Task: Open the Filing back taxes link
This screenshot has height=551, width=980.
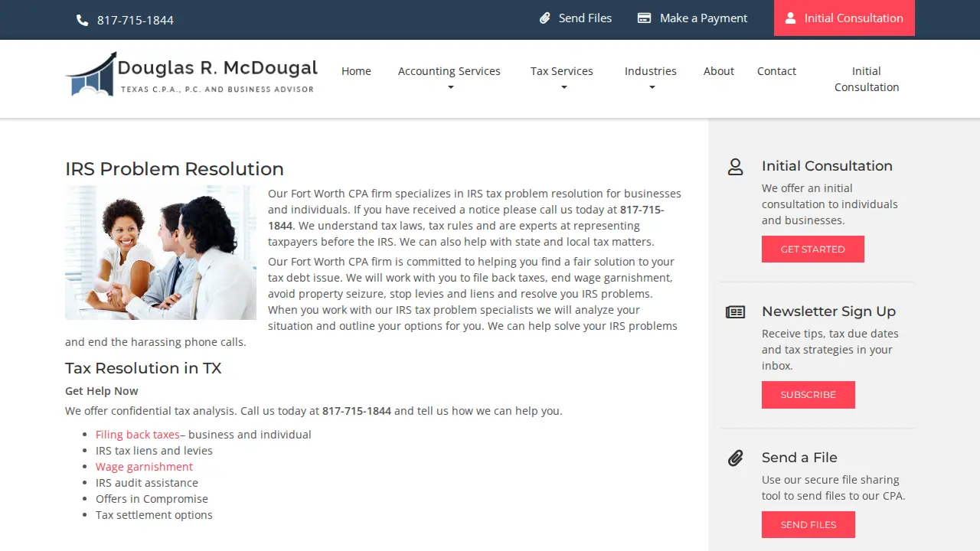Action: point(138,435)
